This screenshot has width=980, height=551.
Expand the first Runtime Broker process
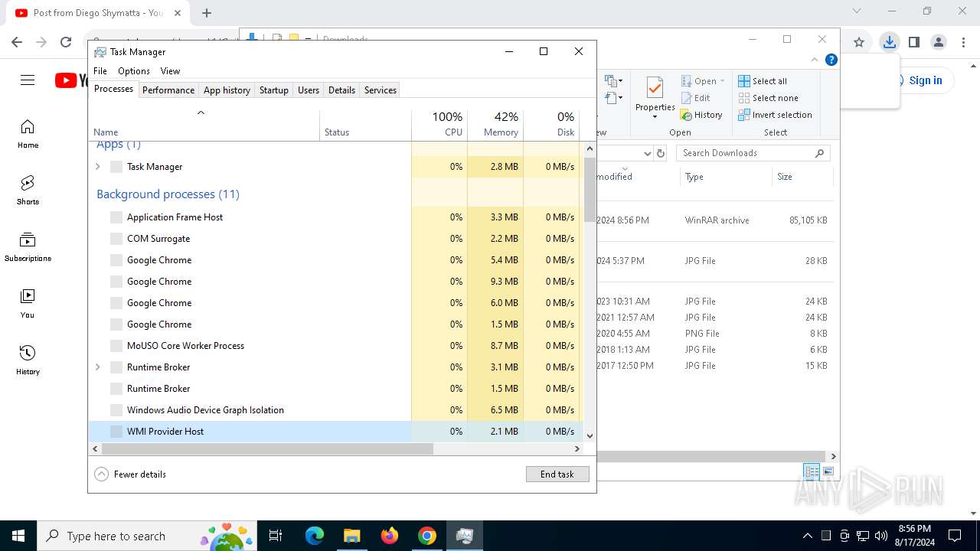(x=98, y=367)
